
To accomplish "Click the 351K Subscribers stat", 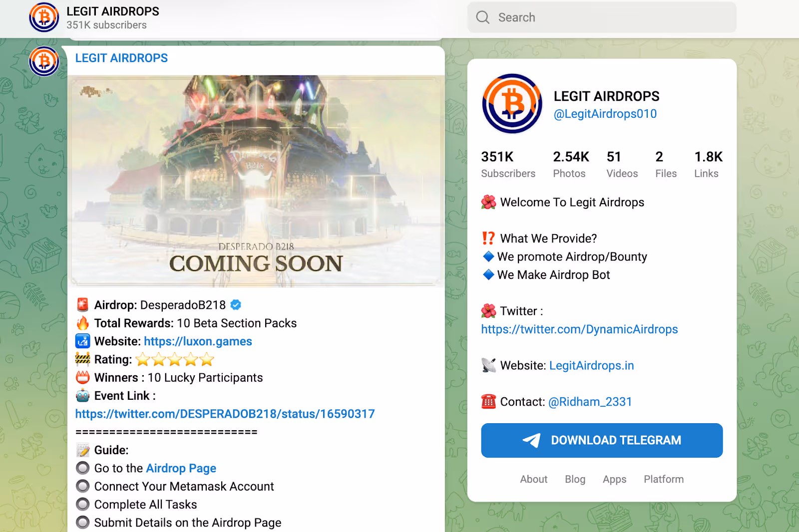I will tap(508, 164).
